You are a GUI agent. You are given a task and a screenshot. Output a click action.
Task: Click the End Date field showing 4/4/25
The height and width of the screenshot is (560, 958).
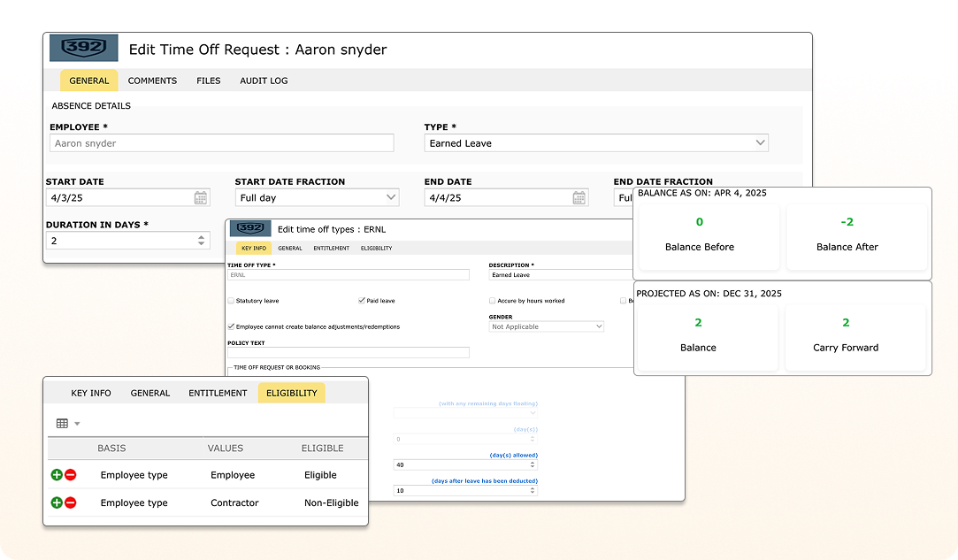point(507,197)
